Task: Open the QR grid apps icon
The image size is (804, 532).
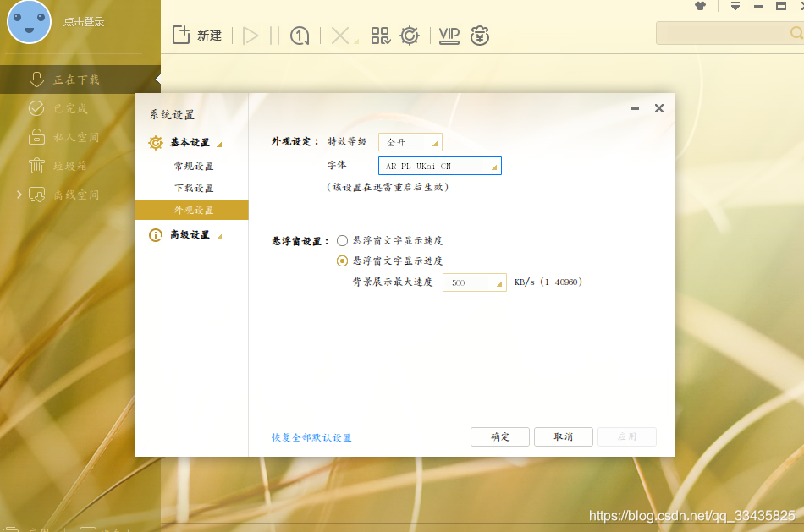Action: pyautogui.click(x=381, y=36)
